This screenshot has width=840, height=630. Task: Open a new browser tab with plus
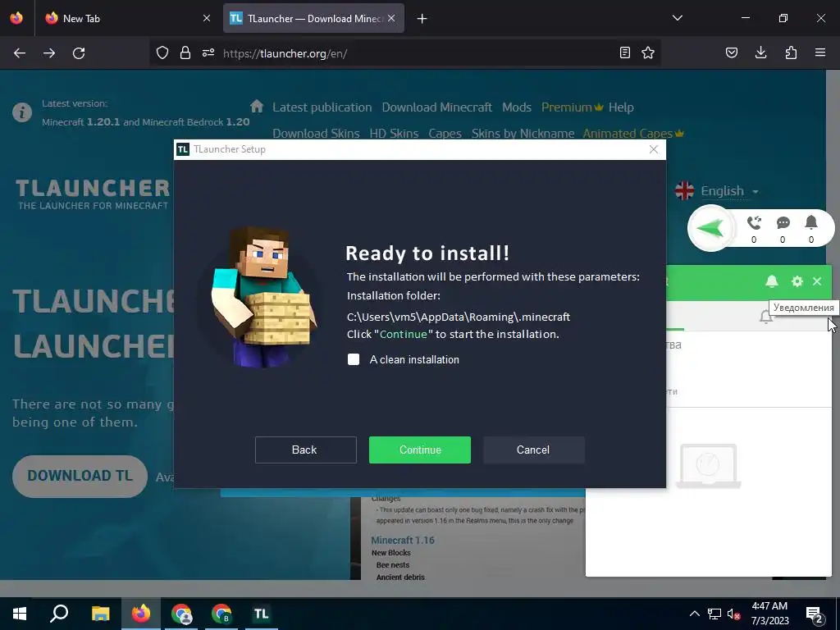coord(422,19)
